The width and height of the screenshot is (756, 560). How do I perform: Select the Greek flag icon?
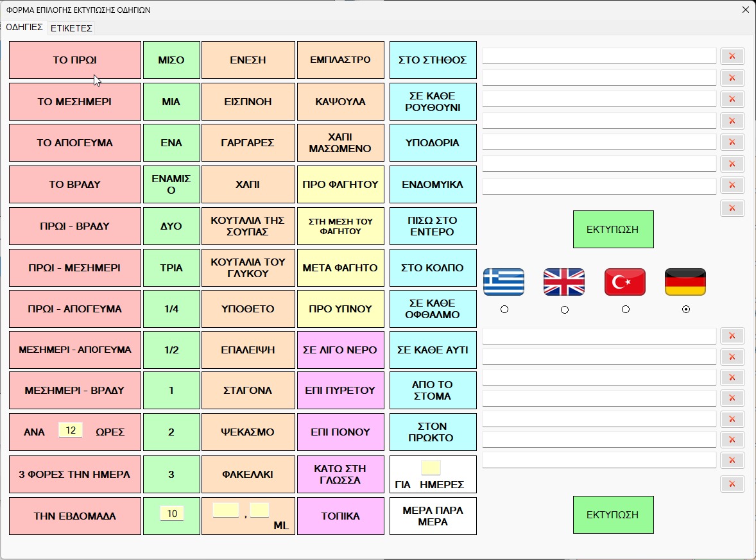pyautogui.click(x=504, y=282)
